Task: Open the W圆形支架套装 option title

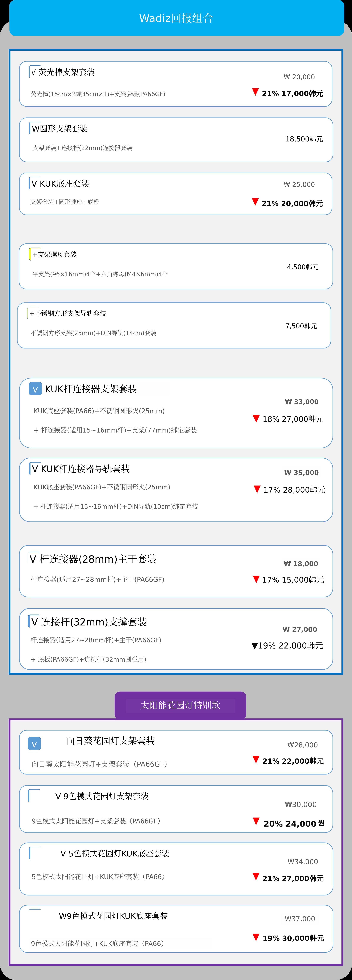Action: [60, 129]
